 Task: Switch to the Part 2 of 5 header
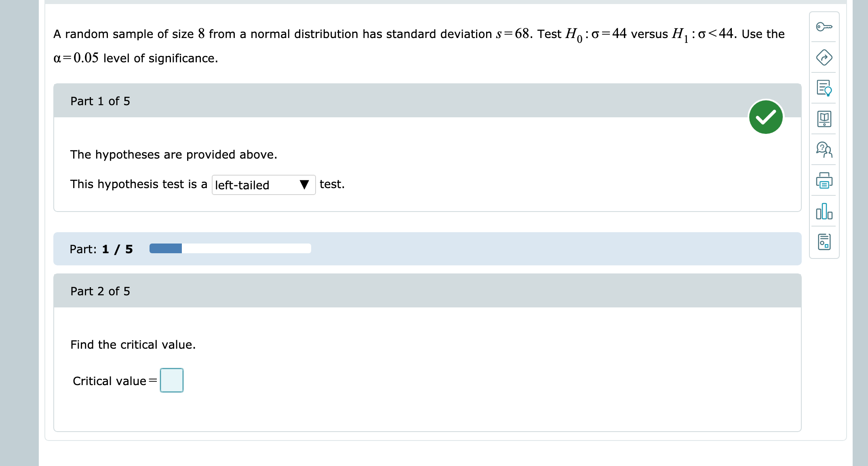click(x=99, y=291)
